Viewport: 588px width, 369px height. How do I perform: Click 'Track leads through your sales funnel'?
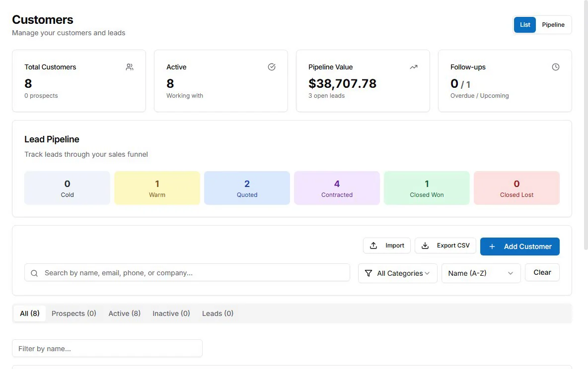(x=86, y=154)
